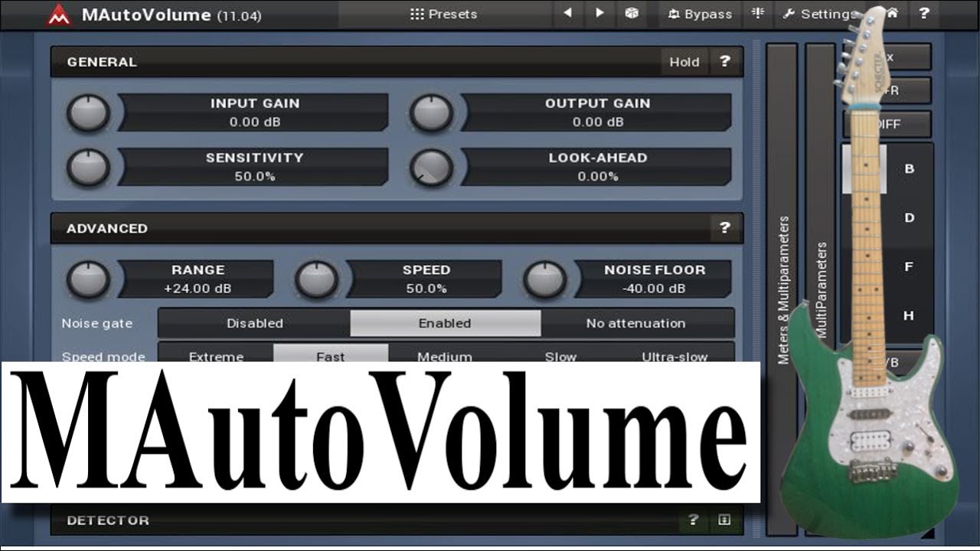Open Advanced section help icon
This screenshot has width=980, height=551.
pos(724,228)
